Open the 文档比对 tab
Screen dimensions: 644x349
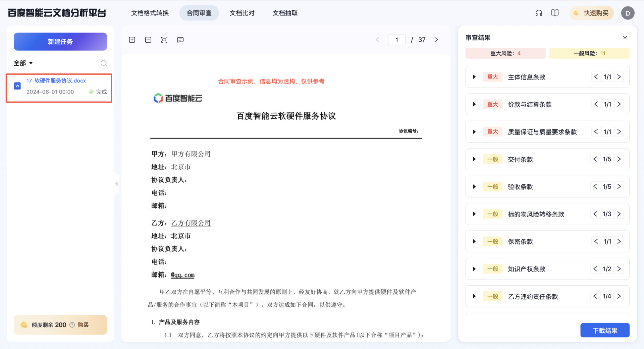coord(242,13)
